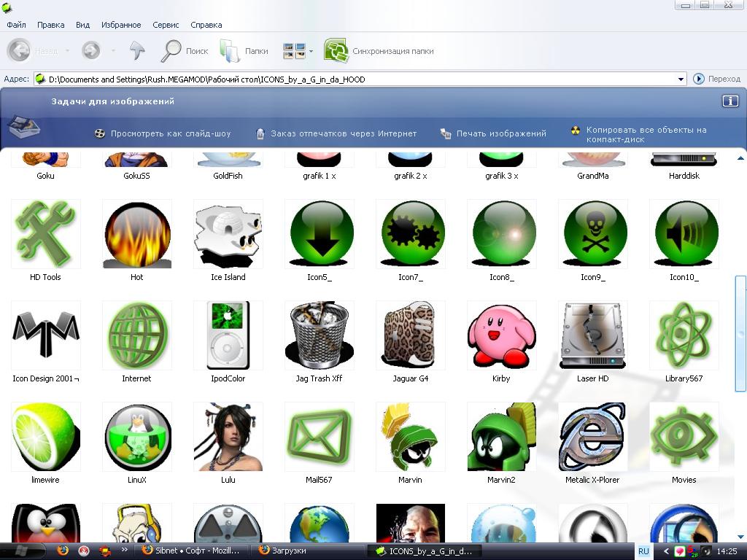Show hidden system tray icons
Image resolution: width=747 pixels, height=560 pixels.
pyautogui.click(x=666, y=551)
